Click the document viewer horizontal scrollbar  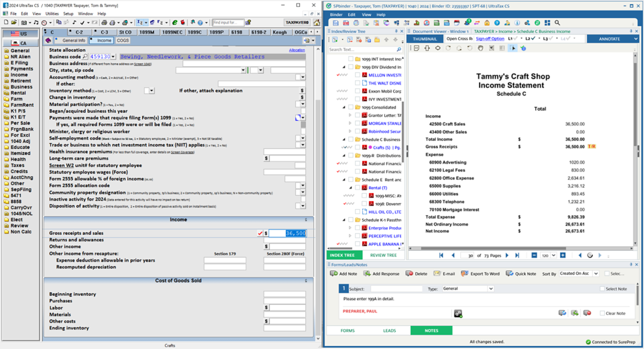[x=503, y=248]
